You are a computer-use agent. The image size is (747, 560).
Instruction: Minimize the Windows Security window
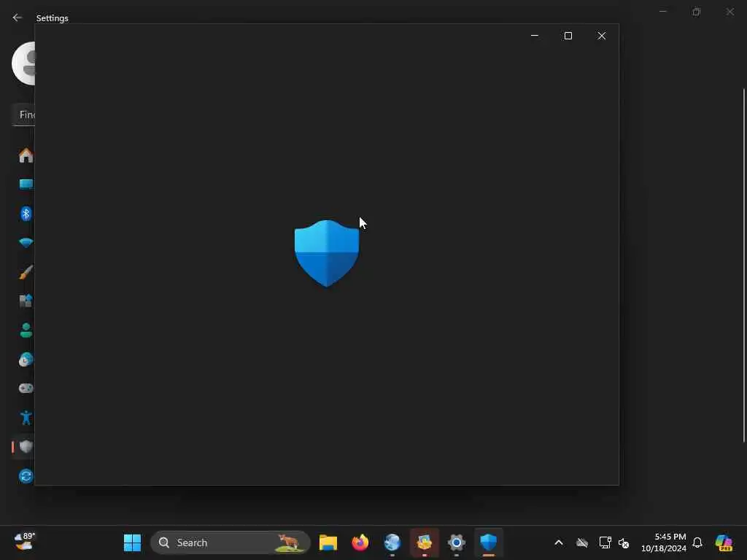point(535,36)
